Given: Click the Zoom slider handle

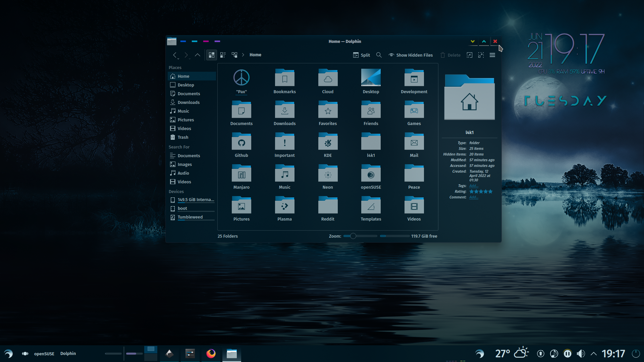Looking at the screenshot, I should (x=353, y=236).
